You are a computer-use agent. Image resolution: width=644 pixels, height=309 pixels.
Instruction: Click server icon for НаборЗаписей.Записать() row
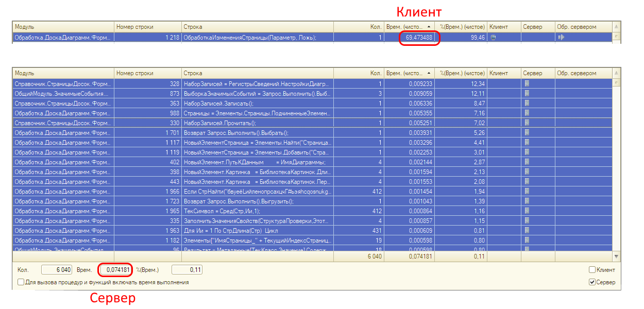(x=527, y=103)
